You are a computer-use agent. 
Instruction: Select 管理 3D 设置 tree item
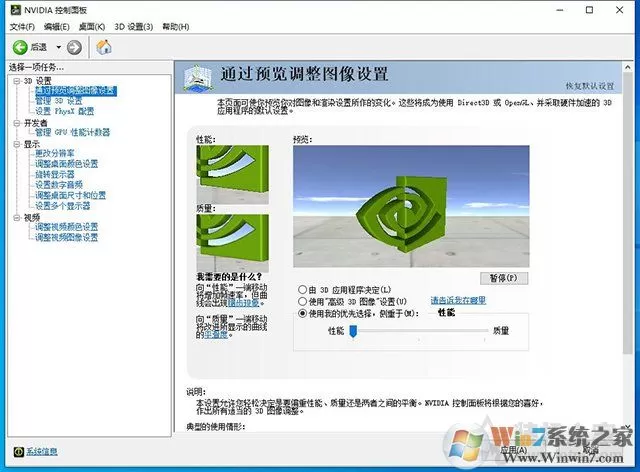point(59,101)
